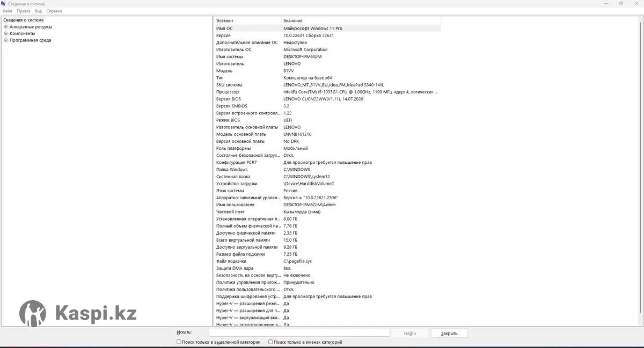Click the value 8,00 ГБ

point(290,219)
